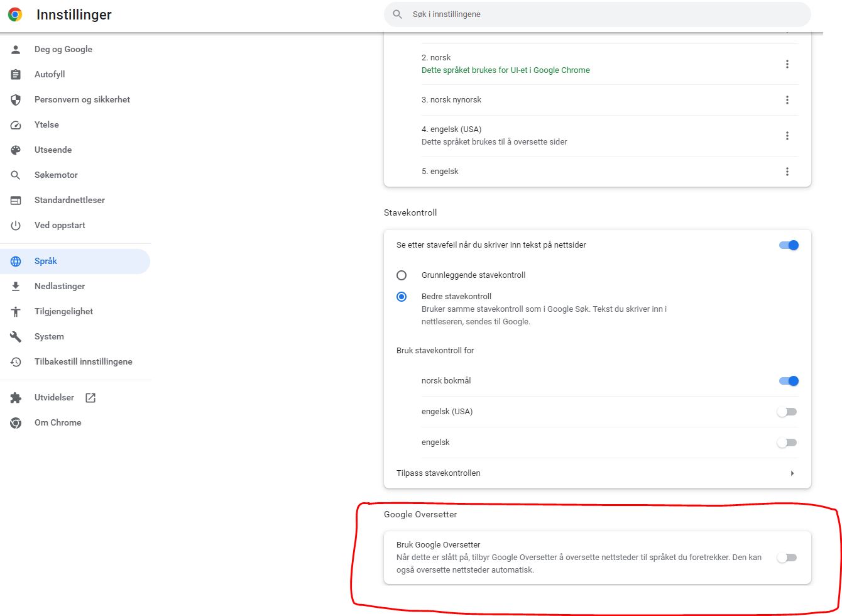842x616 pixels.
Task: Click the wrench icon for System
Action: click(16, 336)
